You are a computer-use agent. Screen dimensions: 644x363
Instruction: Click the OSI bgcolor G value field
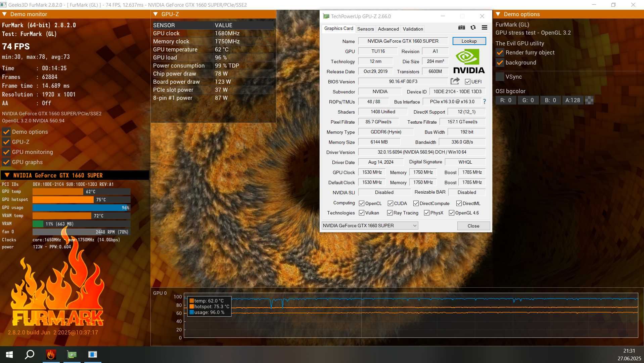pyautogui.click(x=528, y=100)
